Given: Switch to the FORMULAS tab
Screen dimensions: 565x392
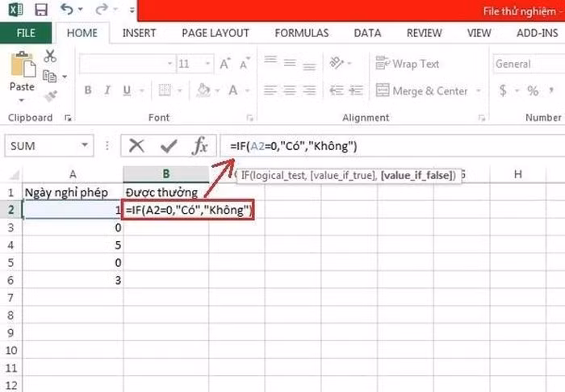Looking at the screenshot, I should click(x=301, y=33).
